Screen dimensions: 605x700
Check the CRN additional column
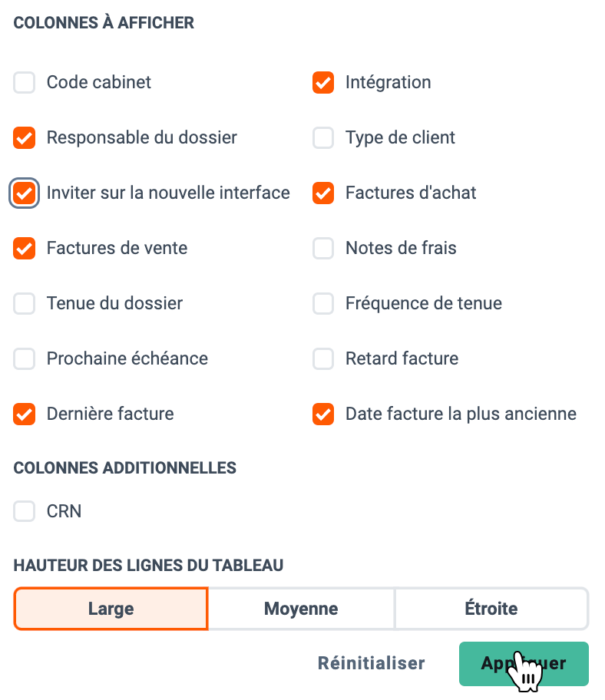pyautogui.click(x=24, y=511)
